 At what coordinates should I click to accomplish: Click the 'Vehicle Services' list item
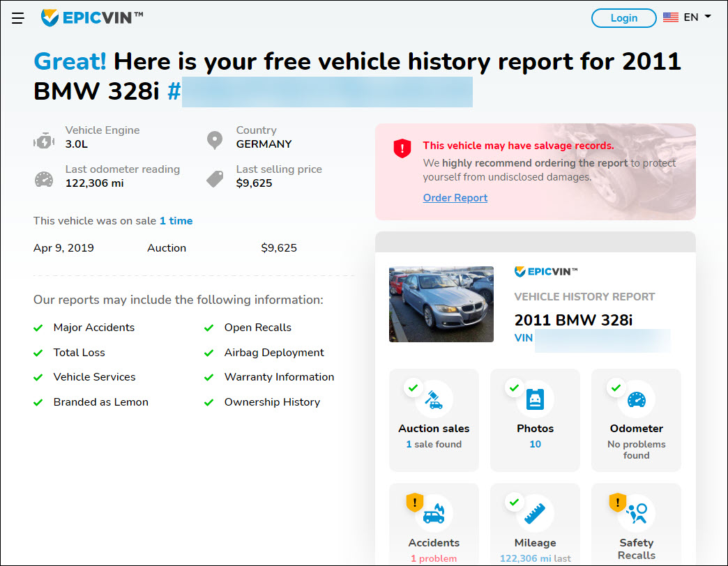pyautogui.click(x=94, y=377)
